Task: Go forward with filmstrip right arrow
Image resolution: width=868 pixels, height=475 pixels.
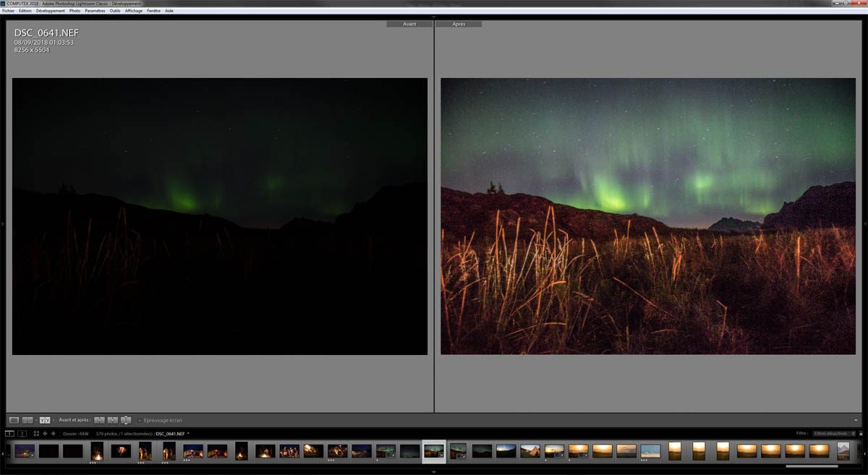Action: click(54, 434)
